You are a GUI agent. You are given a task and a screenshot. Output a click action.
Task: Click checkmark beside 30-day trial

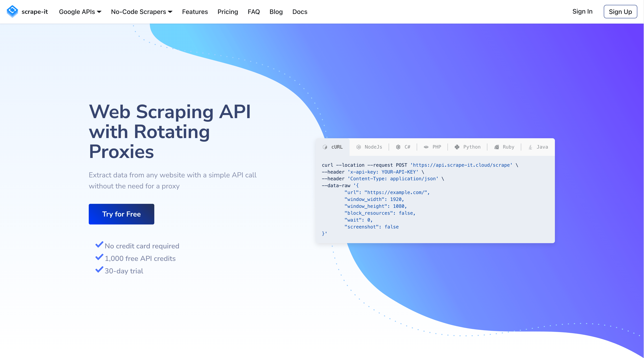coord(99,269)
